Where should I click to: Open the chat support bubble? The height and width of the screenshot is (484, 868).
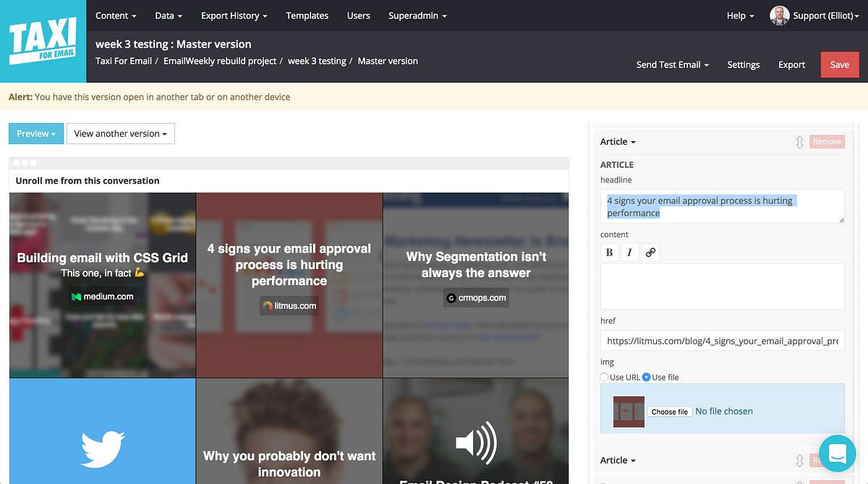[838, 453]
